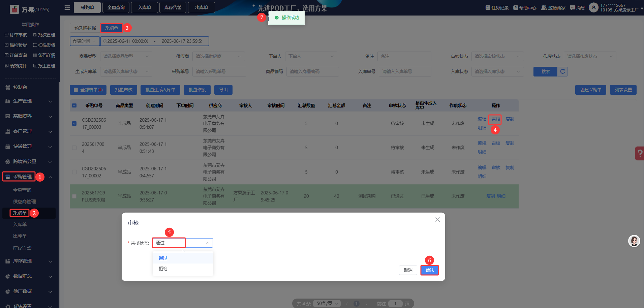Open the customer service avatar chat
This screenshot has width=644, height=308.
(x=634, y=241)
